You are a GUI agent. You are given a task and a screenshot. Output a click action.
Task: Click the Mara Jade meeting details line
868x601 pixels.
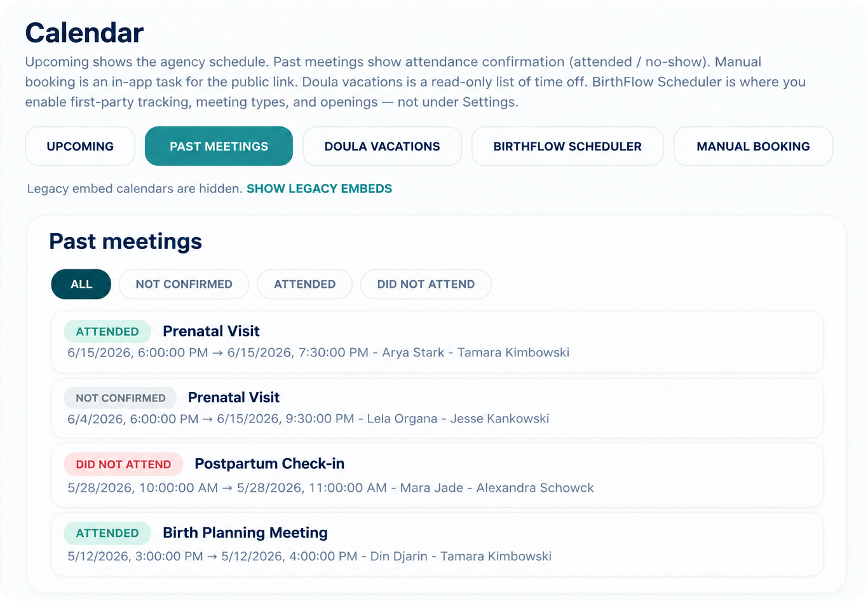(x=330, y=488)
